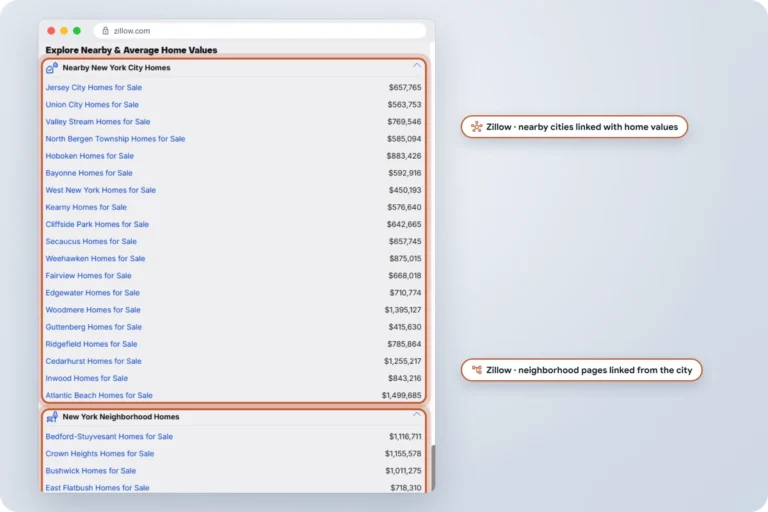Click the yellow minimize window button
768x512 pixels.
(x=64, y=31)
